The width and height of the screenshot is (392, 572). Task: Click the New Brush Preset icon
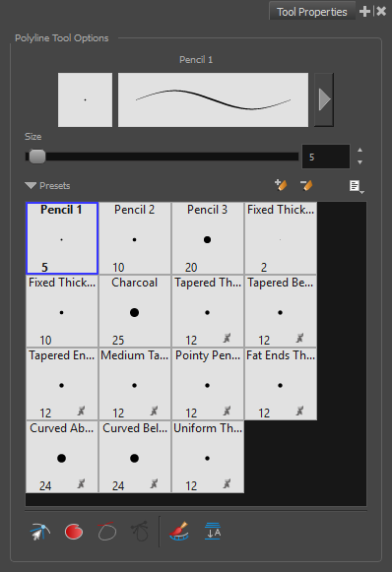click(x=281, y=185)
